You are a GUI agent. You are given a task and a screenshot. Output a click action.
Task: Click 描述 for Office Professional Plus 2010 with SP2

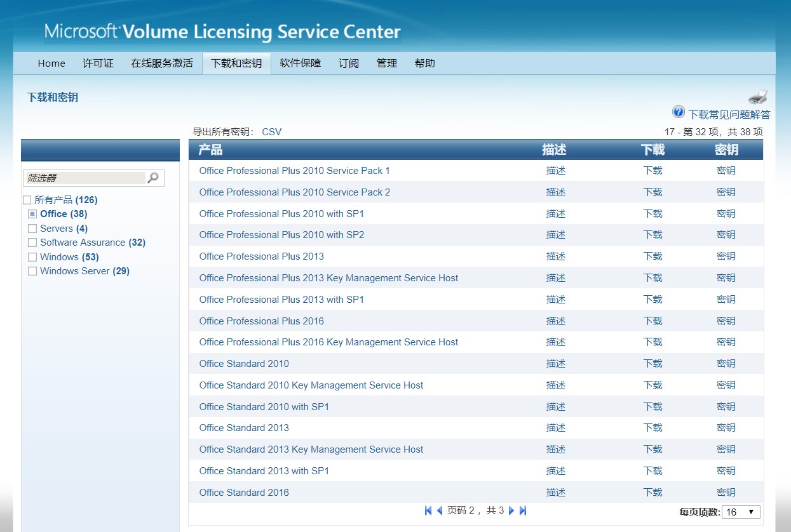click(x=556, y=235)
